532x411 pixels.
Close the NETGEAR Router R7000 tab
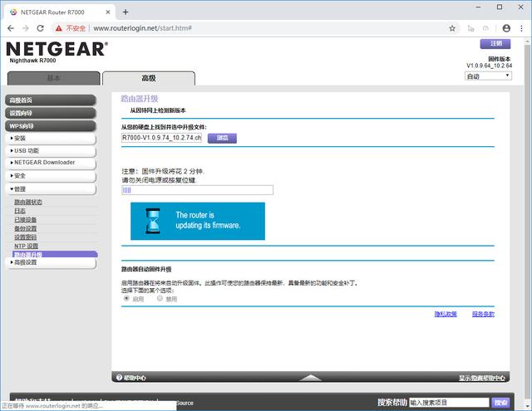click(108, 12)
